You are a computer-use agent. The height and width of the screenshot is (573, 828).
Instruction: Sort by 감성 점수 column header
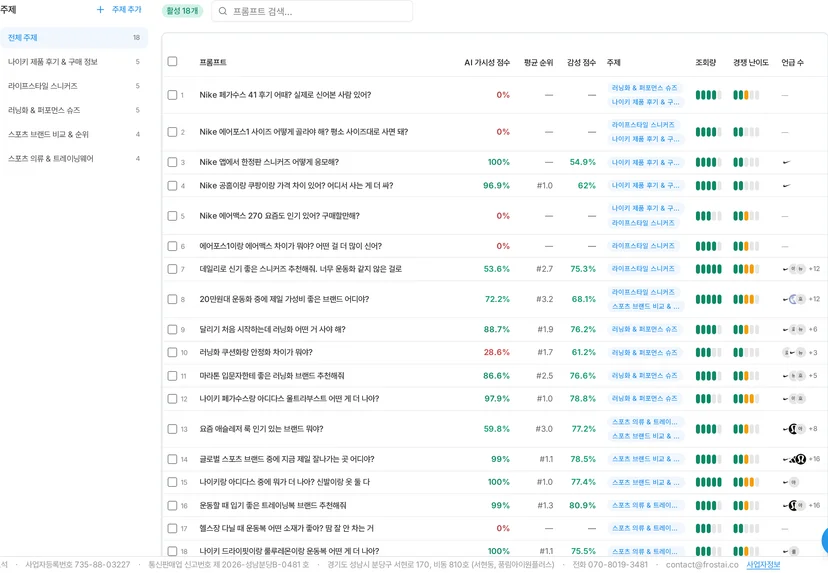(x=581, y=62)
